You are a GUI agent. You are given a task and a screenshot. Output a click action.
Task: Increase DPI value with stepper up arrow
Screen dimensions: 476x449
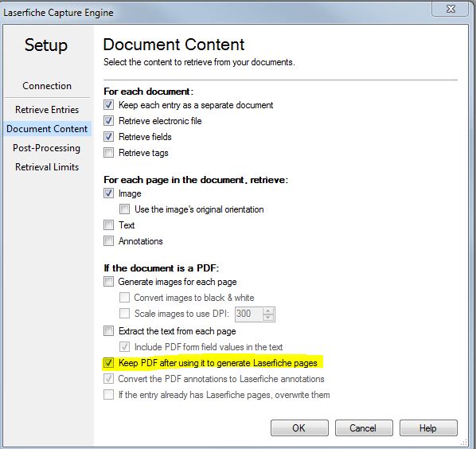tap(268, 310)
